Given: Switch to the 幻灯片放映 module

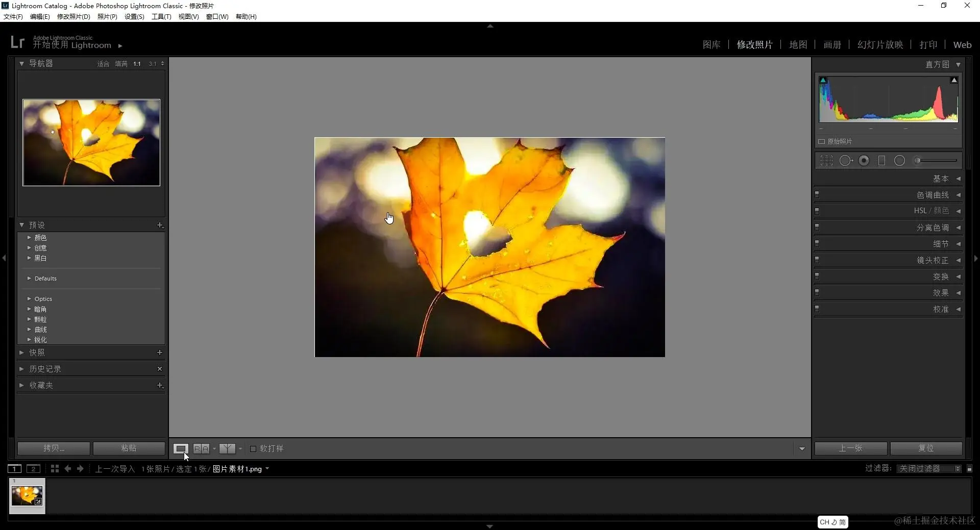Looking at the screenshot, I should tap(880, 45).
